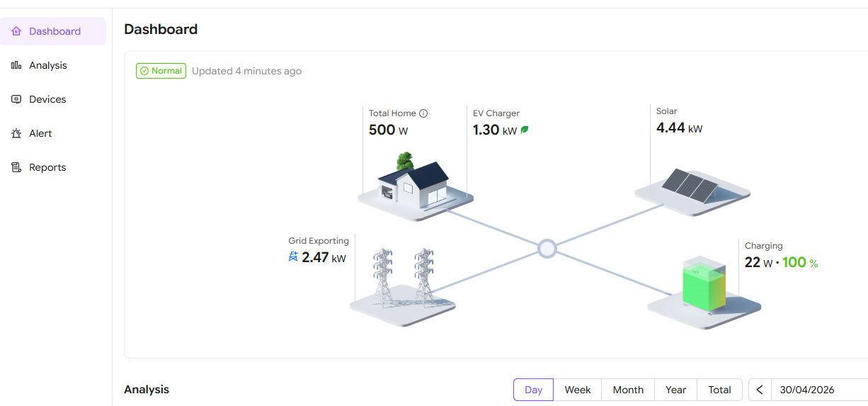Click the green Normal status badge

[x=161, y=71]
